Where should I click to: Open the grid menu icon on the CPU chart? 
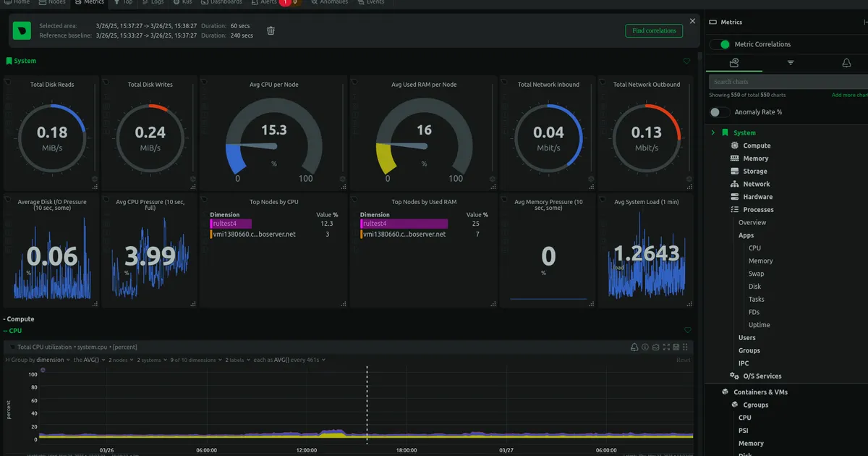coord(686,347)
